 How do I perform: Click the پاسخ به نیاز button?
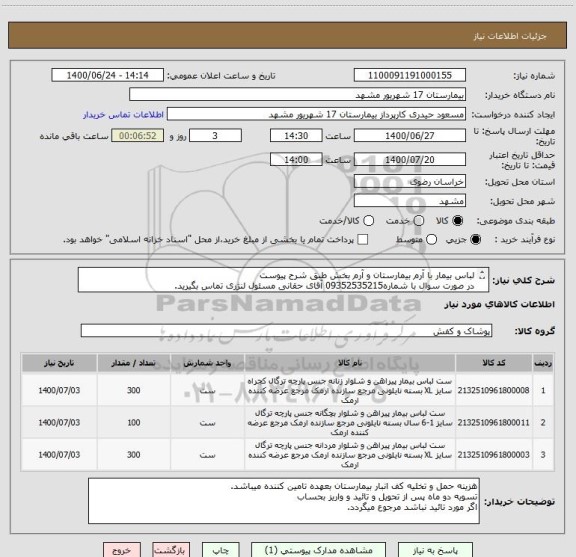point(435,550)
